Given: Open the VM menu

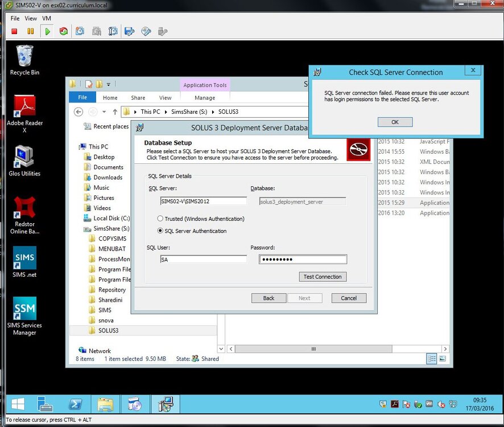Looking at the screenshot, I should [47, 18].
